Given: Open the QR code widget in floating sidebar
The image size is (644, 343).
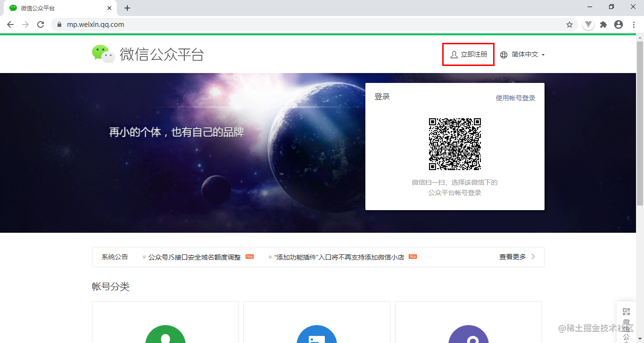Looking at the screenshot, I should pos(626,311).
